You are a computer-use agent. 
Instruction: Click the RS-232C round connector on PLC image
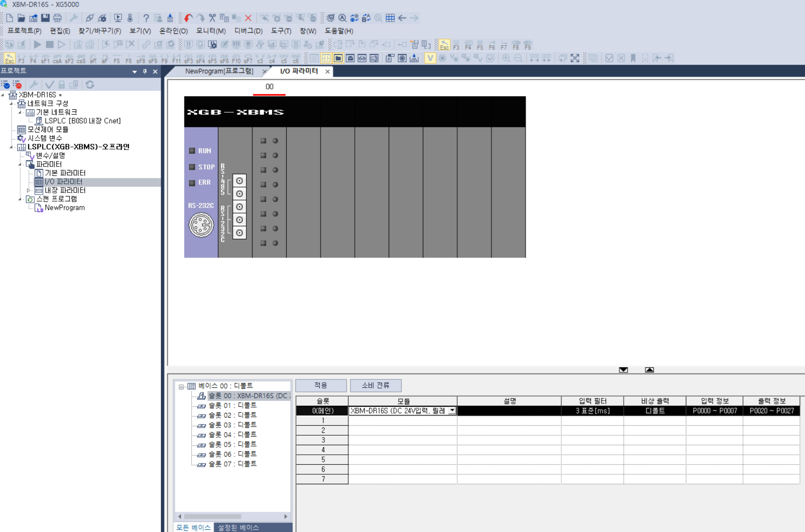[x=201, y=225]
